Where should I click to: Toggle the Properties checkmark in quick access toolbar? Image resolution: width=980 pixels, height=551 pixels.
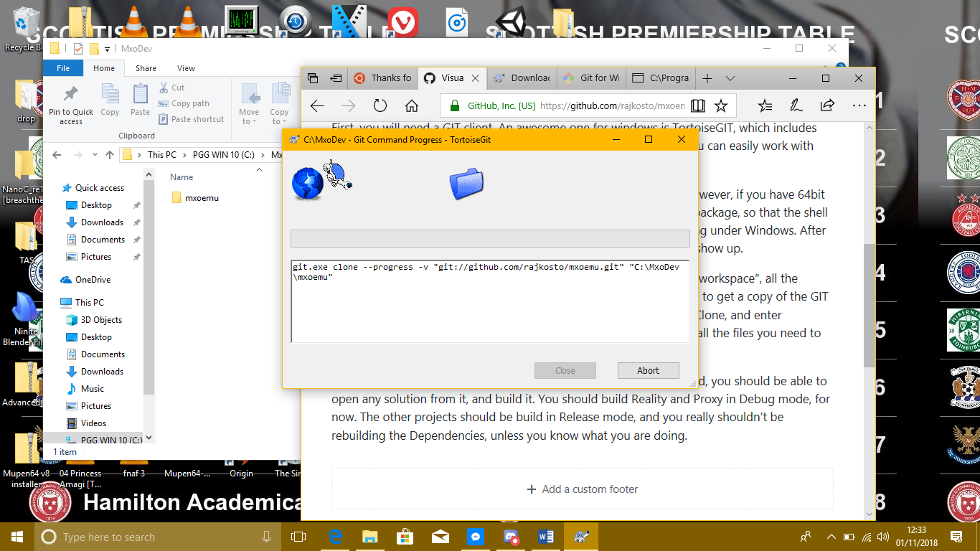[x=78, y=49]
